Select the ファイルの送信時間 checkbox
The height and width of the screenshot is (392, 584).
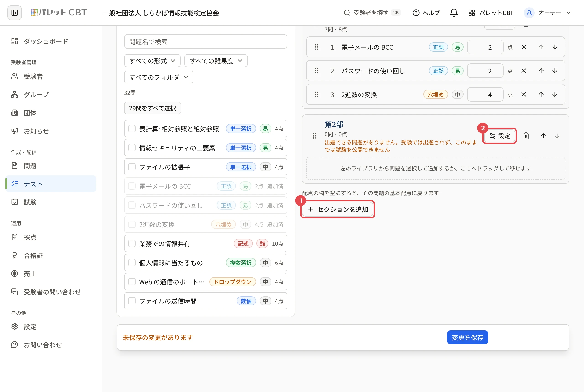[x=132, y=301]
